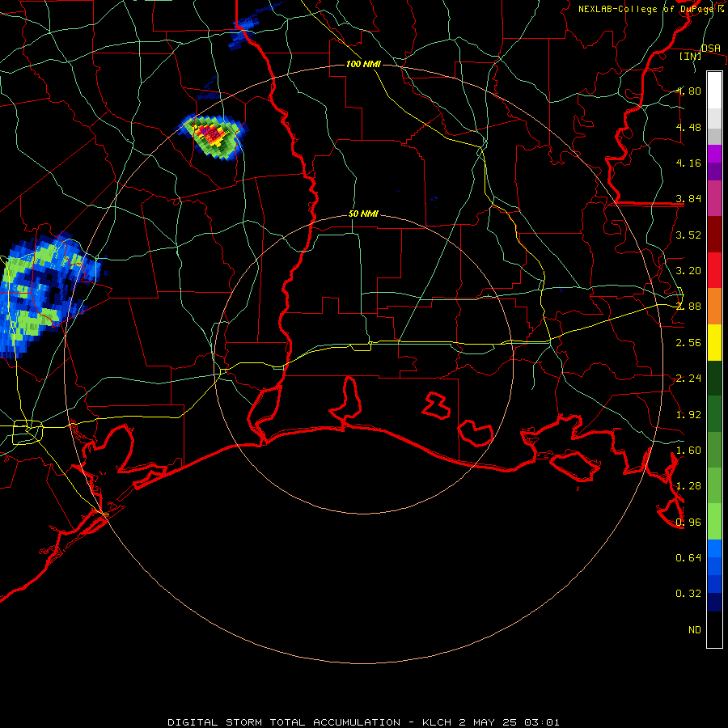Image resolution: width=728 pixels, height=728 pixels.
Task: Click the dark purple swatch below 4.16
Action: point(714,171)
